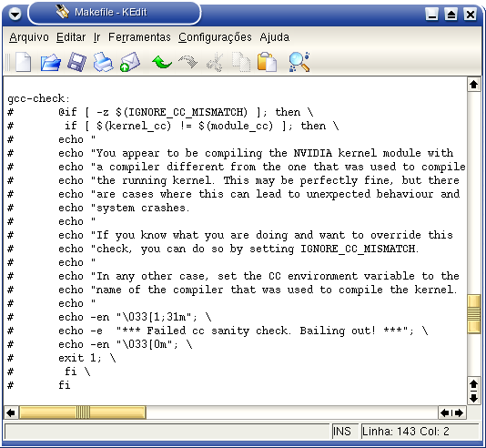The width and height of the screenshot is (486, 448).
Task: Open the Arquivo menu
Action: click(x=29, y=37)
